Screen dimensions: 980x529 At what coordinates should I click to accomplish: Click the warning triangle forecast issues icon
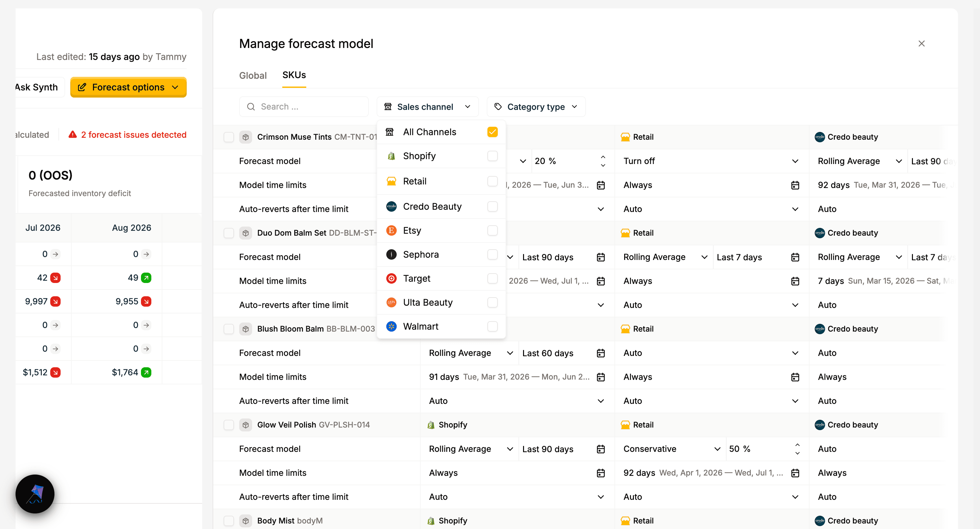[73, 135]
